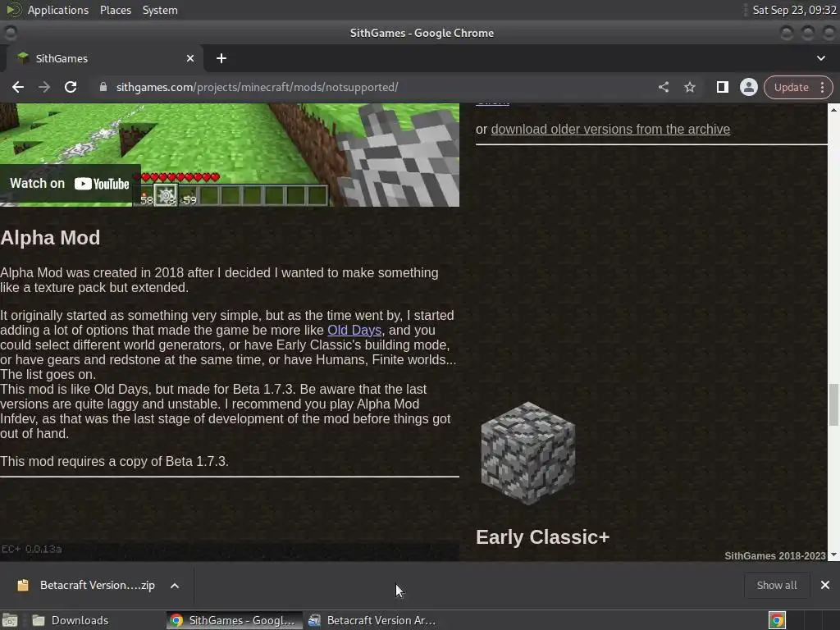
Task: Click the browser forward arrow
Action: pyautogui.click(x=44, y=87)
